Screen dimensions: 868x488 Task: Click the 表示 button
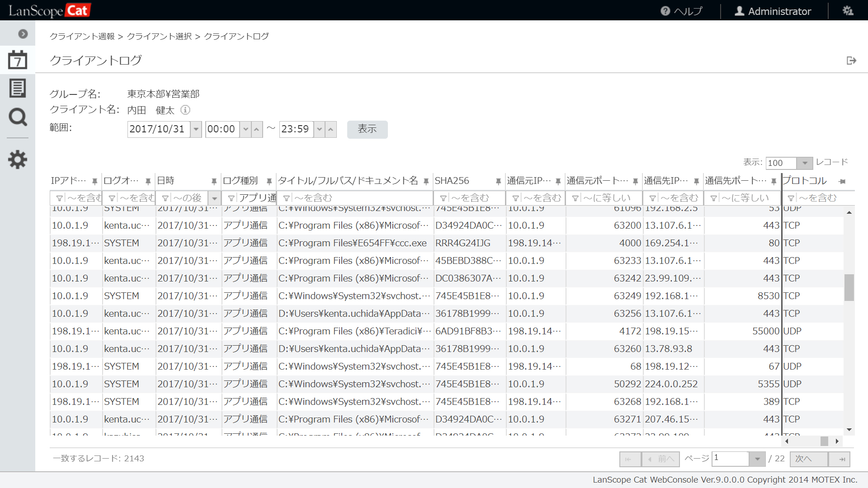(367, 129)
